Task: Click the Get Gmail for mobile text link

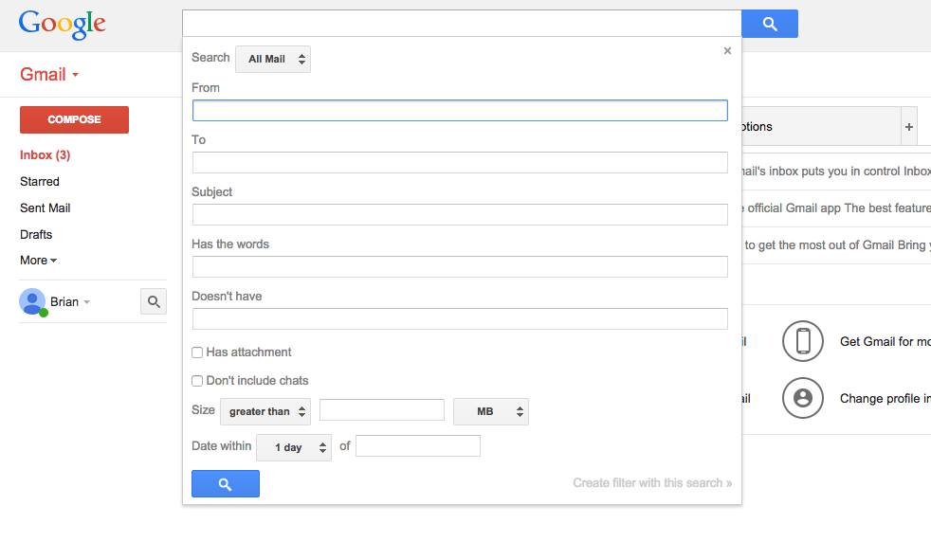Action: click(885, 341)
